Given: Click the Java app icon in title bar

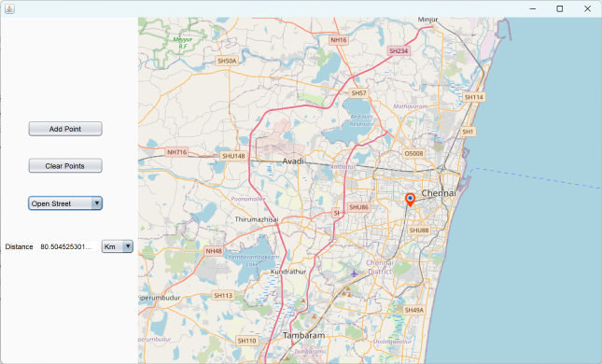Looking at the screenshot, I should (9, 8).
